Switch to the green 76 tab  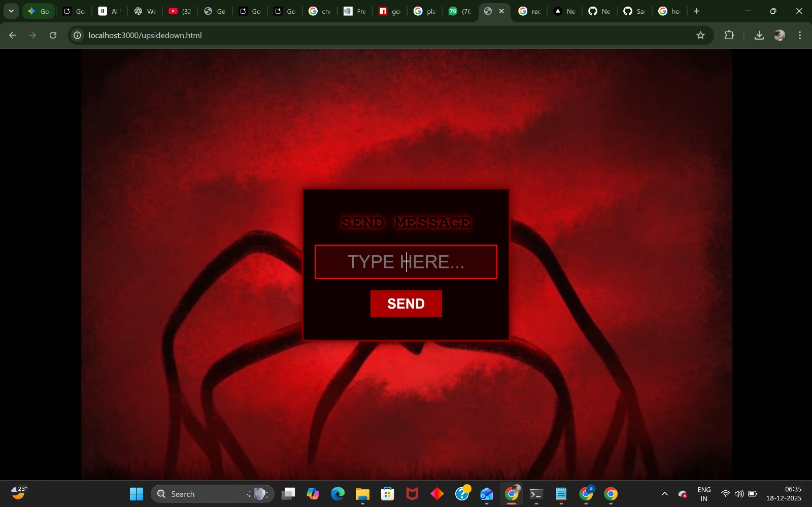[x=460, y=11]
